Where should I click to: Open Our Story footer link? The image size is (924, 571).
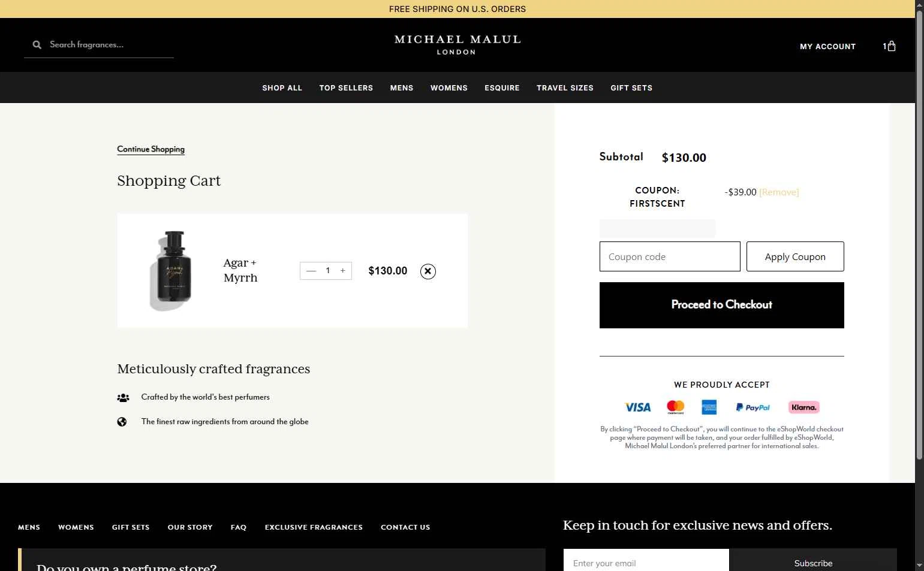[x=190, y=527]
